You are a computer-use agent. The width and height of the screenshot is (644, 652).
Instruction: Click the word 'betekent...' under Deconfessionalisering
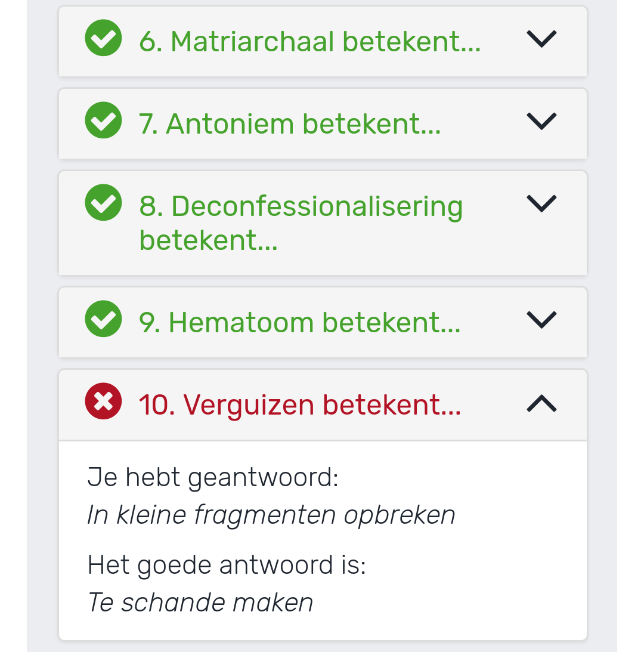coord(208,240)
